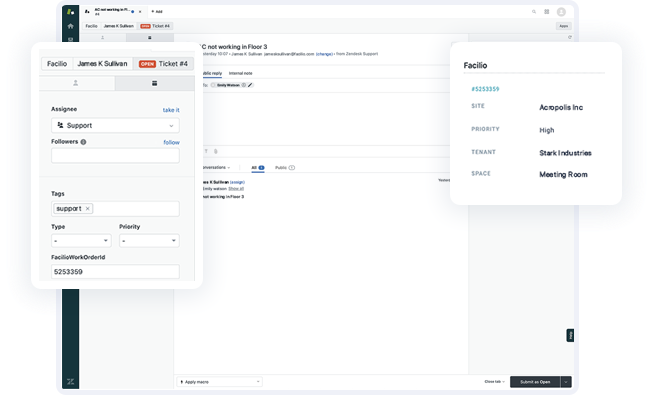Click the Zendesk Z logo at the sidebar bottom

(70, 381)
